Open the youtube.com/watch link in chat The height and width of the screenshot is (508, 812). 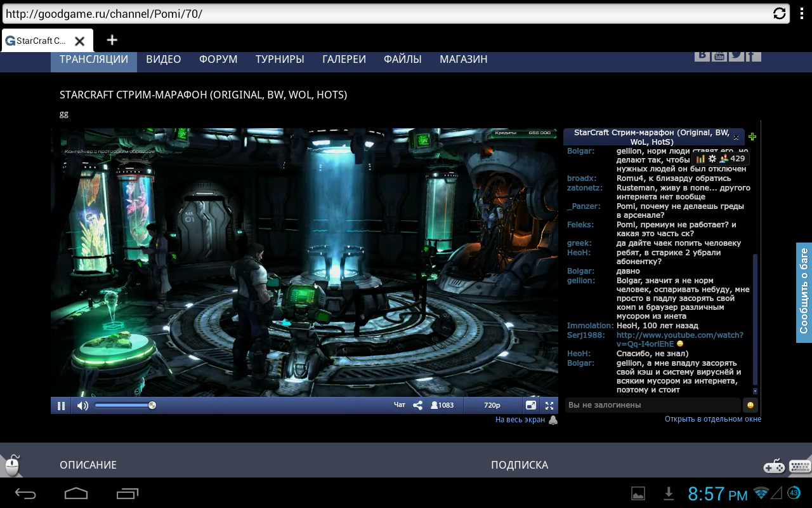tap(679, 339)
